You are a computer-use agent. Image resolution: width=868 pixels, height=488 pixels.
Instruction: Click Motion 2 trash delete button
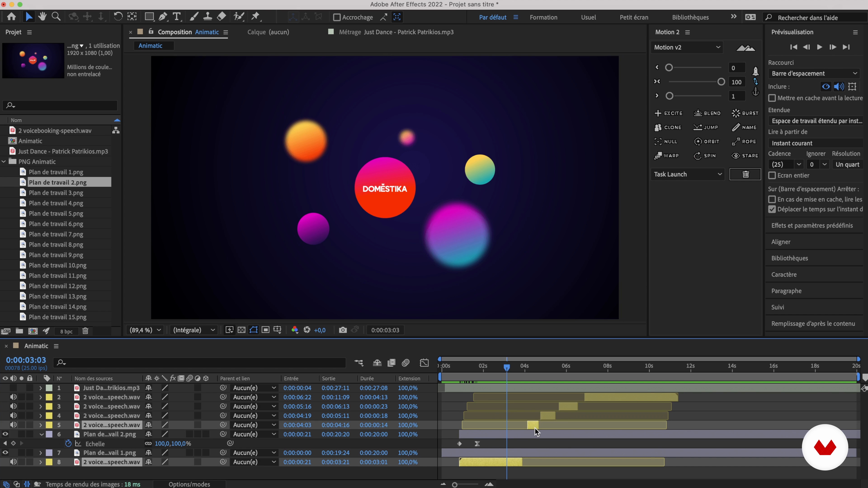[x=745, y=174]
